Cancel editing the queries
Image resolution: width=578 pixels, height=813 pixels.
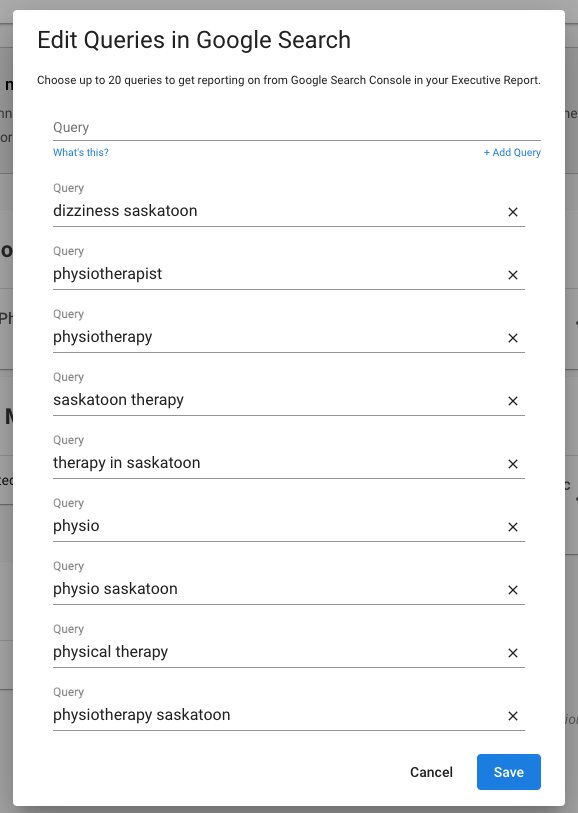coord(431,772)
